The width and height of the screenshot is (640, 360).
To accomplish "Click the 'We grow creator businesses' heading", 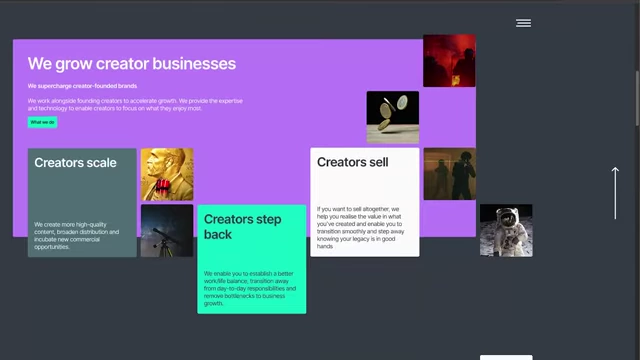I will 132,64.
